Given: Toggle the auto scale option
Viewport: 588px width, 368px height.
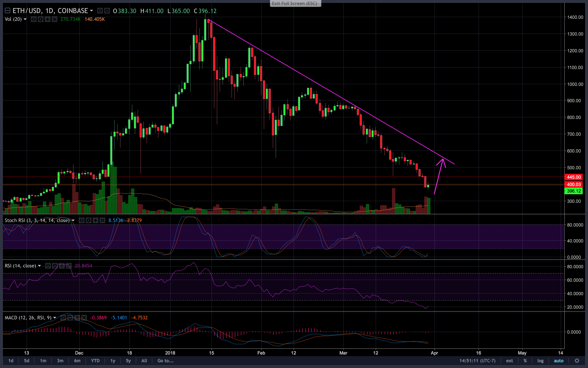Looking at the screenshot, I should [x=559, y=361].
